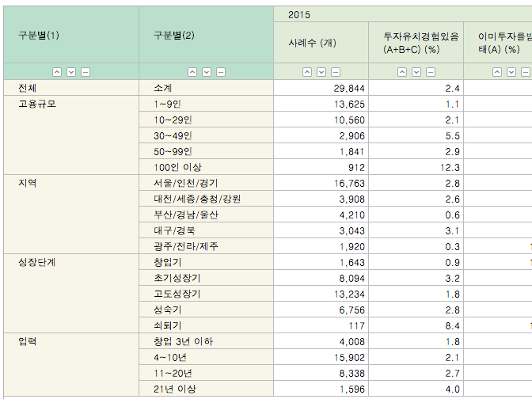Click the minus icon under 구분별(1) column

click(x=85, y=72)
